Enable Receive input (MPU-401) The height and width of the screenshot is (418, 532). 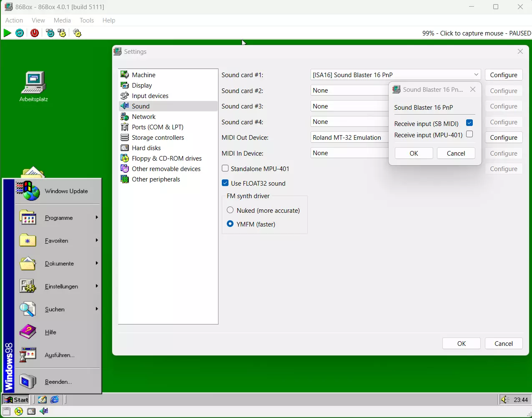[x=469, y=134]
